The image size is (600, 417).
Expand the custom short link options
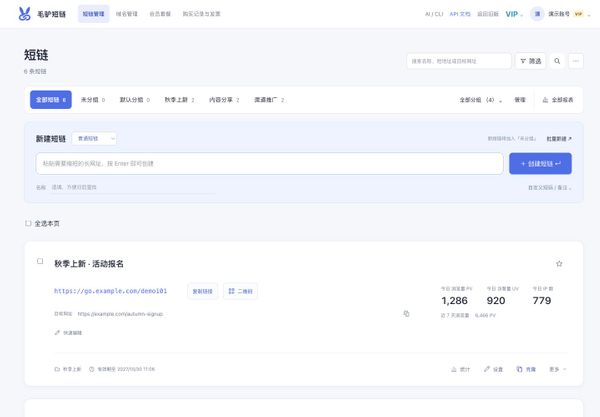pyautogui.click(x=549, y=187)
